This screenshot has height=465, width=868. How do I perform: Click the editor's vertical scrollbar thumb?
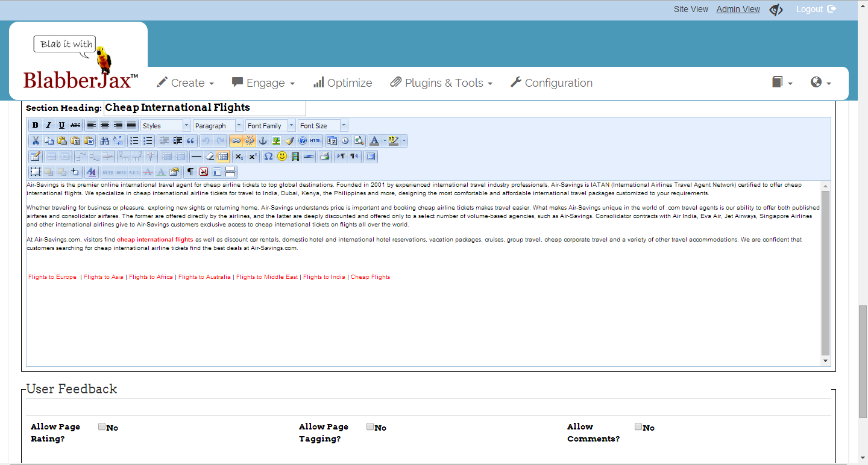[x=825, y=273]
